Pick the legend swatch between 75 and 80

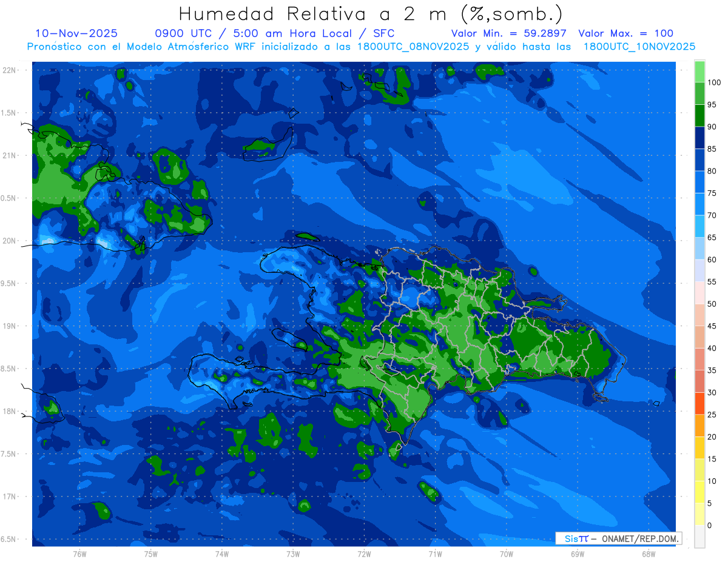pyautogui.click(x=699, y=182)
